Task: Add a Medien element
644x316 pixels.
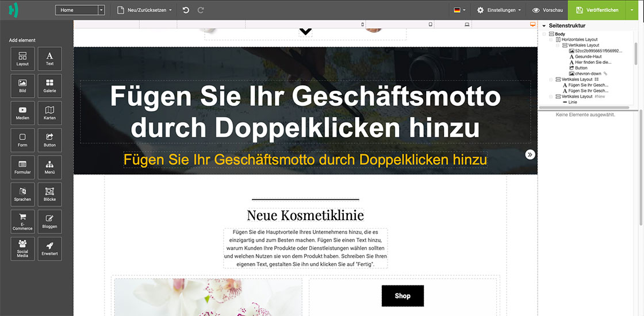Action: pyautogui.click(x=22, y=113)
